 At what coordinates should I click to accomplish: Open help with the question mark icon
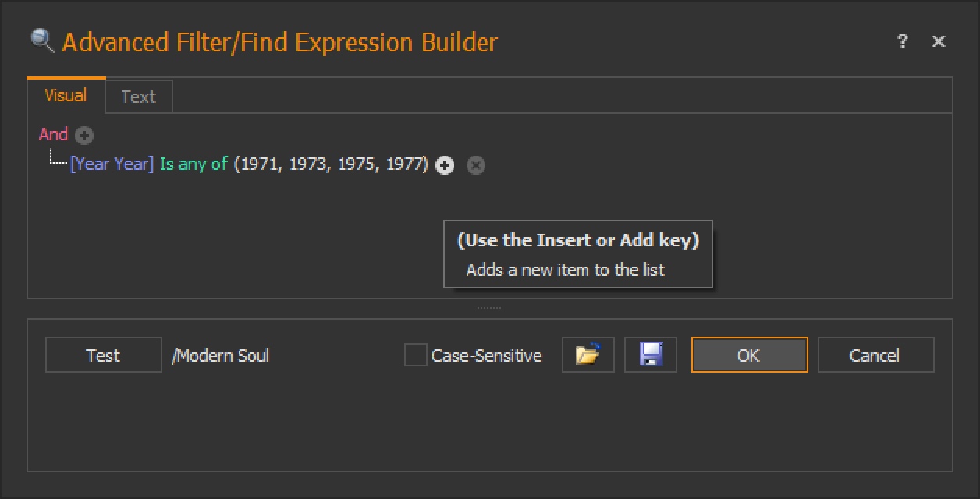pyautogui.click(x=902, y=41)
